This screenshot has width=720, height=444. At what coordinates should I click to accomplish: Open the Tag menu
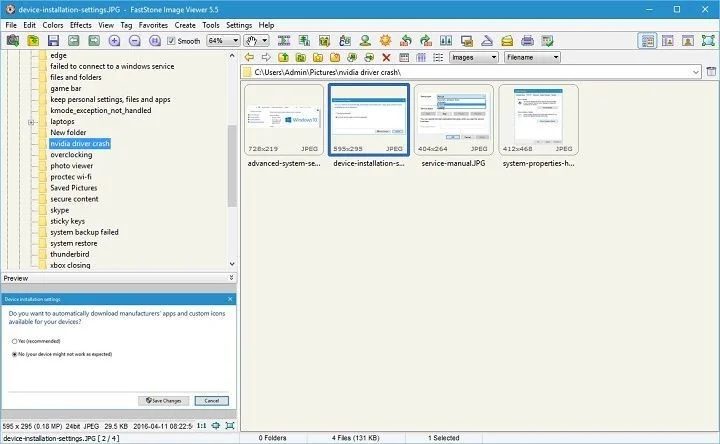pos(126,25)
